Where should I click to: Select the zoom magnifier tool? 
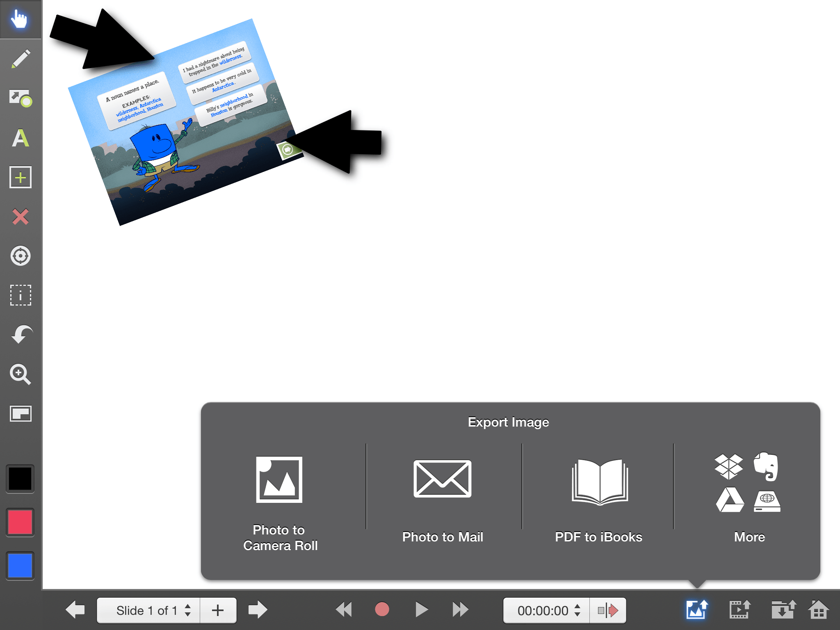coord(21,374)
